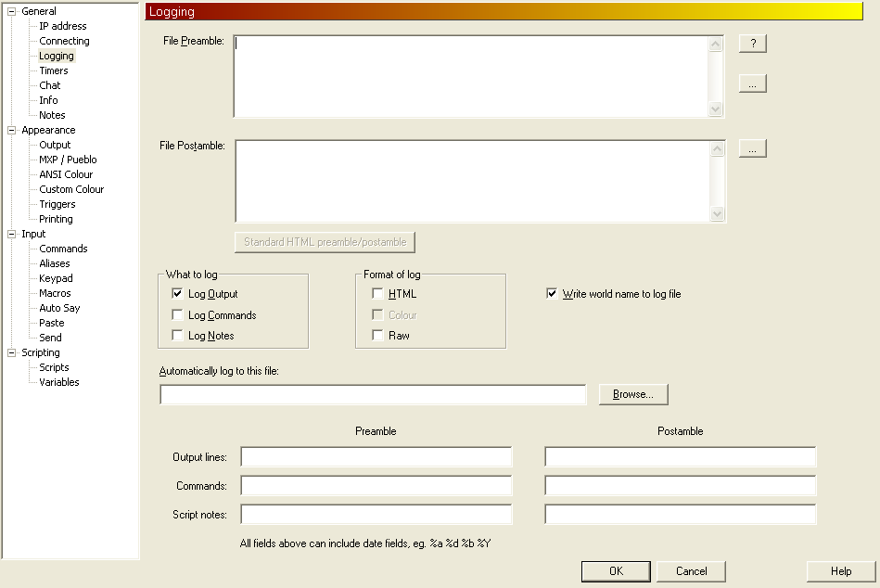This screenshot has height=588, width=880.
Task: Click the File Preamble scrollbar down arrow
Action: [x=715, y=109]
